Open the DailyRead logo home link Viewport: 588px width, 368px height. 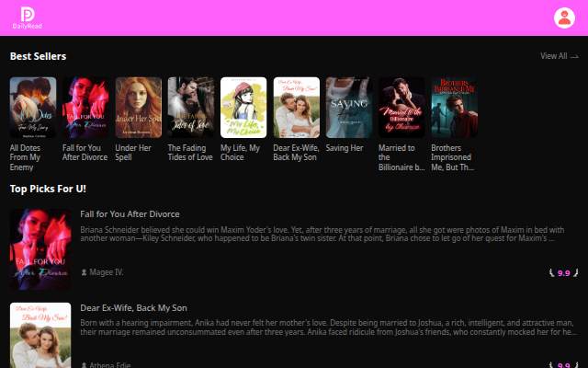[28, 18]
